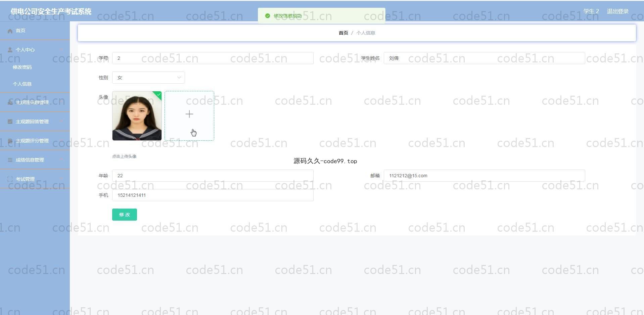Screen dimensions: 644x315
Task: Click the green 修改 button
Action: click(125, 215)
